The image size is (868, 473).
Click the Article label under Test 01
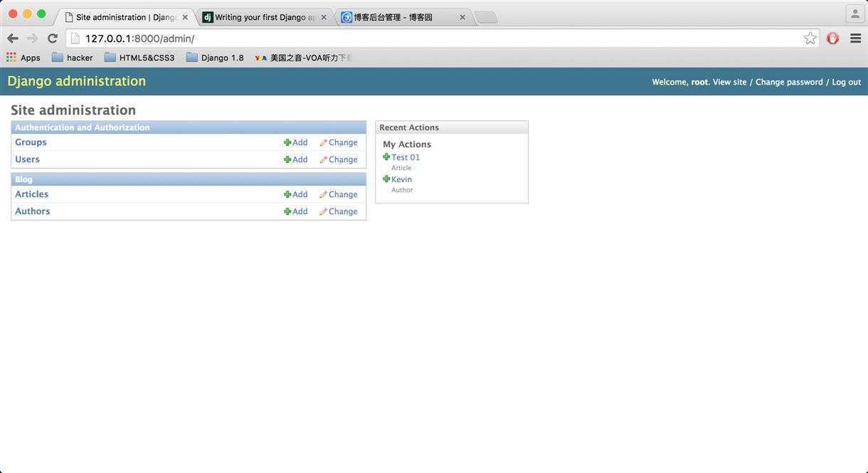pos(401,168)
